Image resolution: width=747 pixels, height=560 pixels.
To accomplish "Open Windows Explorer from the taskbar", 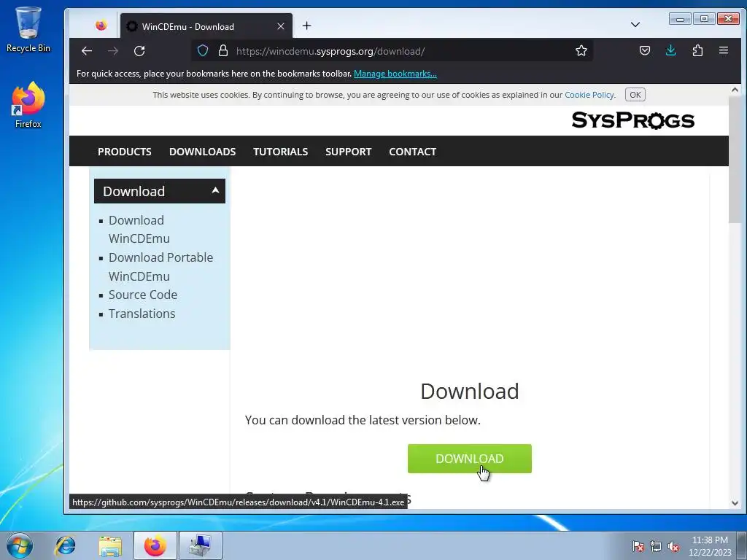I will 110,545.
